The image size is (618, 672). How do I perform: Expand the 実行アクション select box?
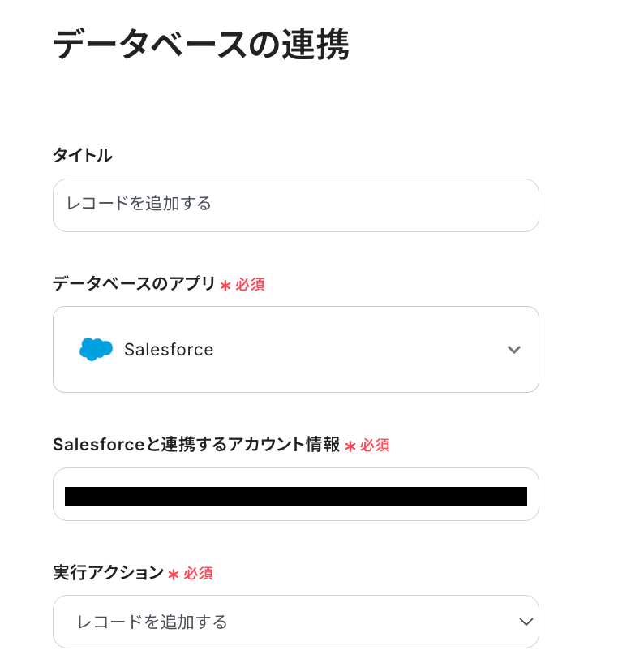tap(295, 622)
